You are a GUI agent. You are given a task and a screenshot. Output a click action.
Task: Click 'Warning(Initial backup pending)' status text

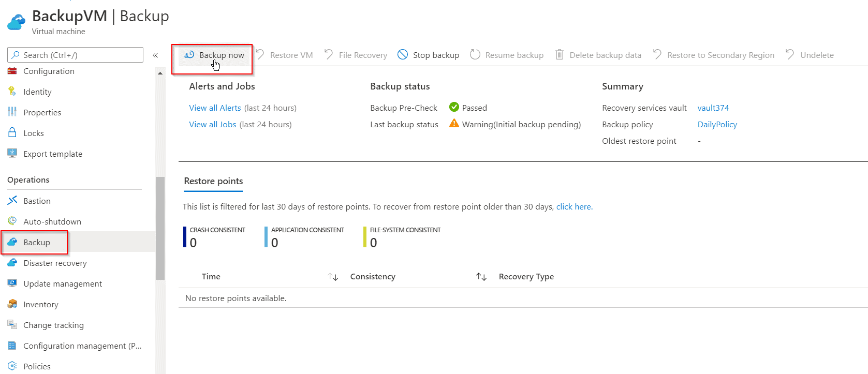point(521,124)
